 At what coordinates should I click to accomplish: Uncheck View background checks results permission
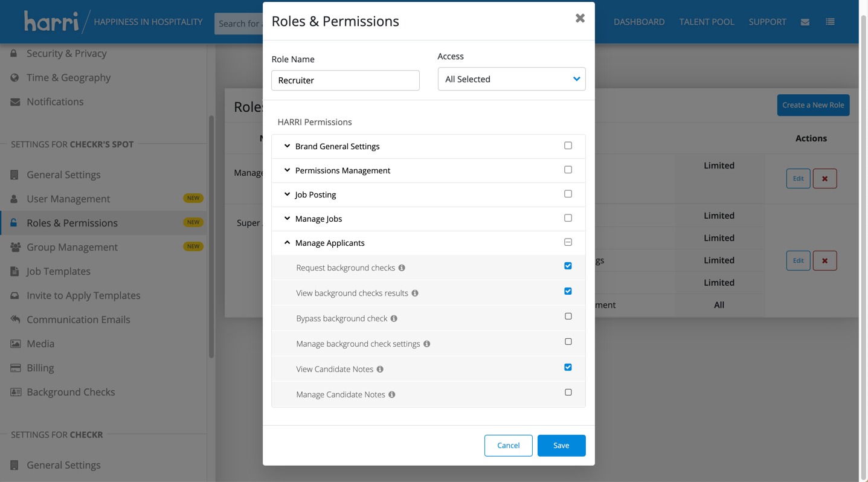(x=568, y=291)
